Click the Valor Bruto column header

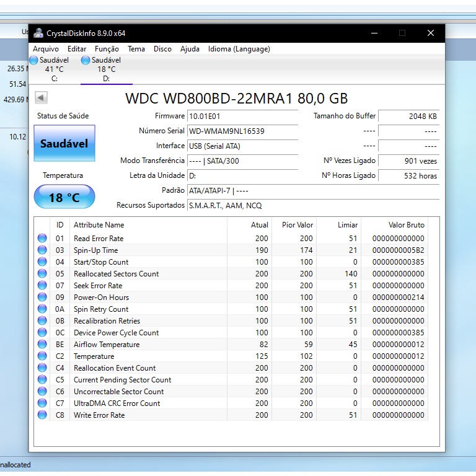click(406, 225)
